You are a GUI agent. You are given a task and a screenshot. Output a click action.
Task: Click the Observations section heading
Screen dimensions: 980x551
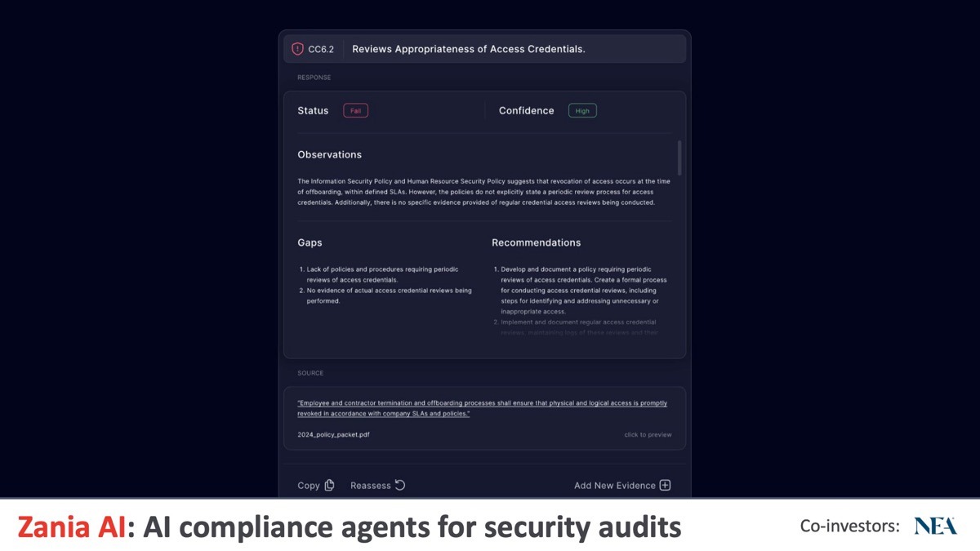(329, 154)
